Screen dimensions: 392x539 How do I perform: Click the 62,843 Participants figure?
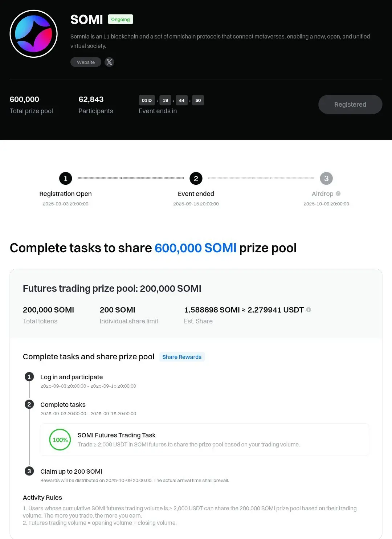91,99
